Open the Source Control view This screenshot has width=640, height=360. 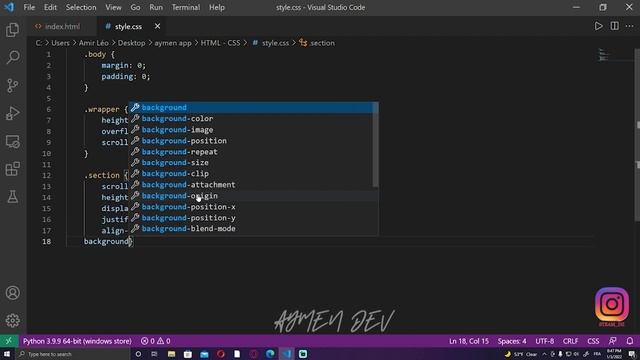(x=13, y=85)
